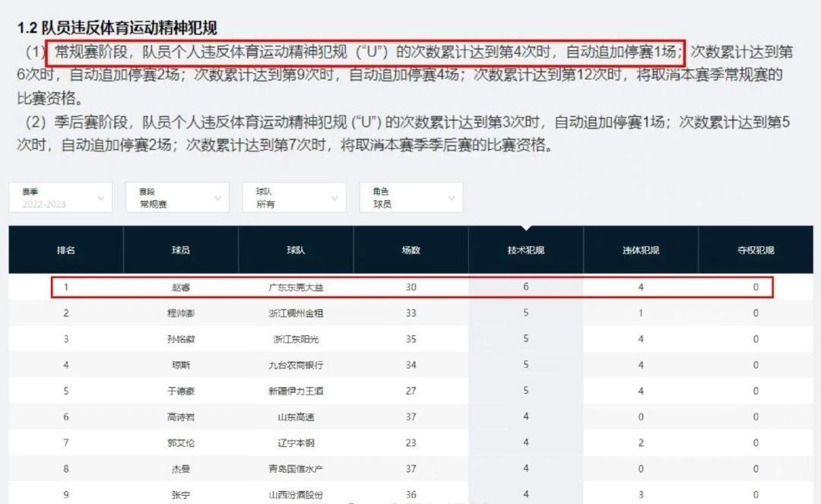The image size is (821, 504).
Task: Open player 赵睿 in first row
Action: pyautogui.click(x=181, y=287)
